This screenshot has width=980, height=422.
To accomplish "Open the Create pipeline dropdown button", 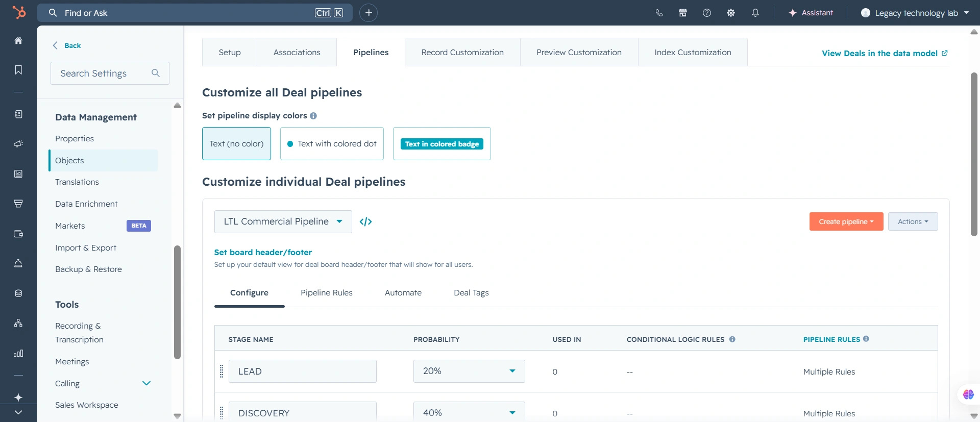I will point(846,221).
